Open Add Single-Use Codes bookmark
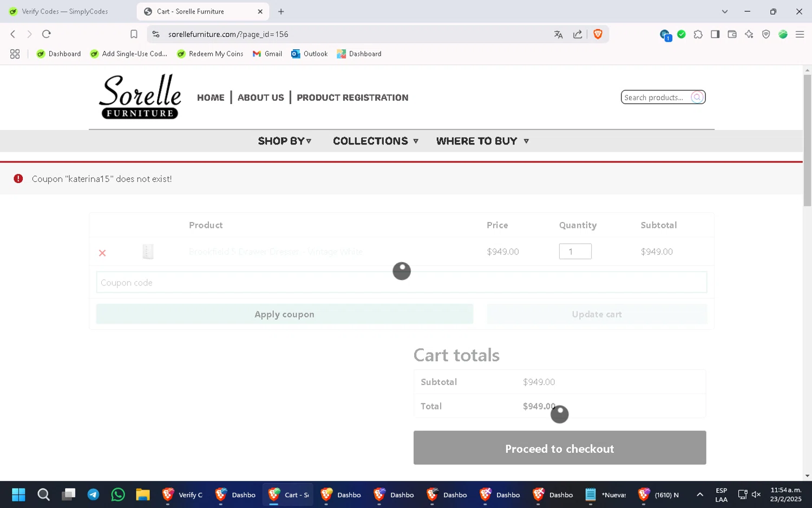Image resolution: width=812 pixels, height=508 pixels. pyautogui.click(x=129, y=54)
